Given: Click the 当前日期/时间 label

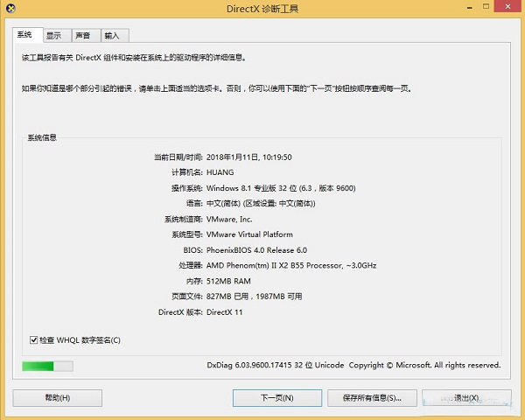Looking at the screenshot, I should pyautogui.click(x=178, y=157).
